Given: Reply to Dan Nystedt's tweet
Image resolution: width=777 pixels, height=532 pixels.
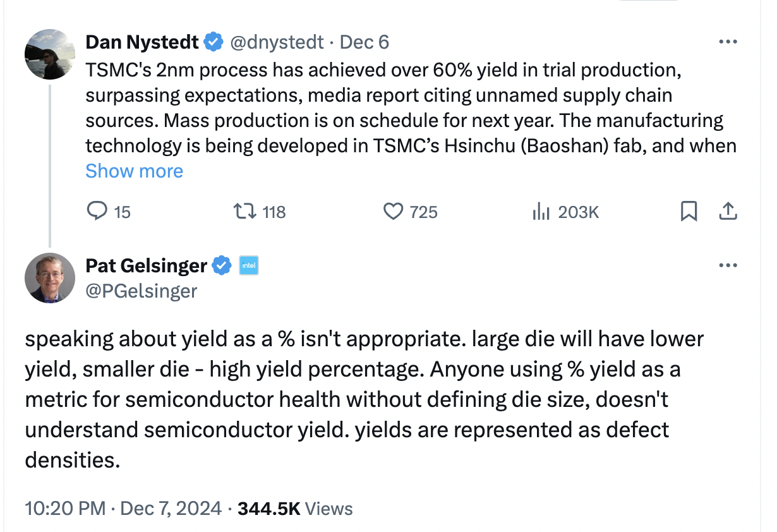Looking at the screenshot, I should [x=97, y=211].
